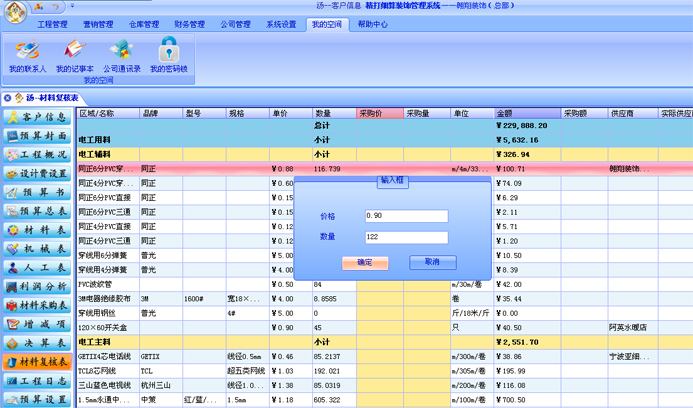The height and width of the screenshot is (408, 693).
Task: Close the 汤--材料复核表 document tab
Action: click(8, 98)
